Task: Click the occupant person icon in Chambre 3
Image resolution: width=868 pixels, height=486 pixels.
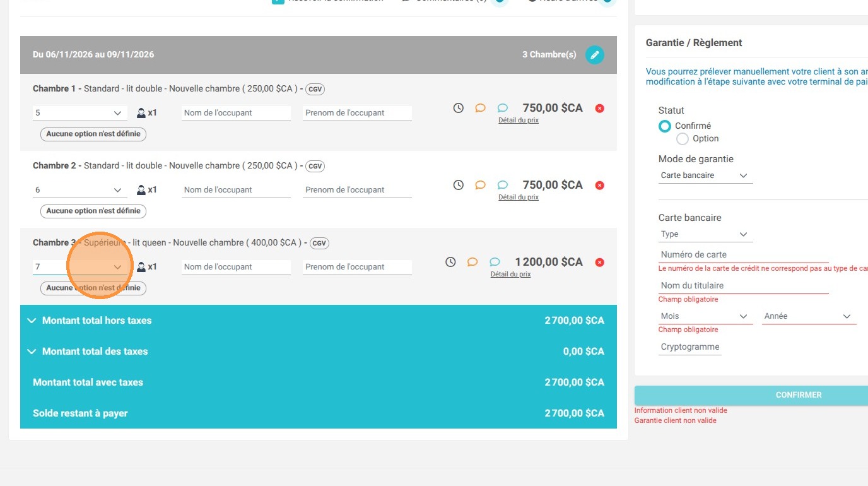Action: [x=141, y=267]
